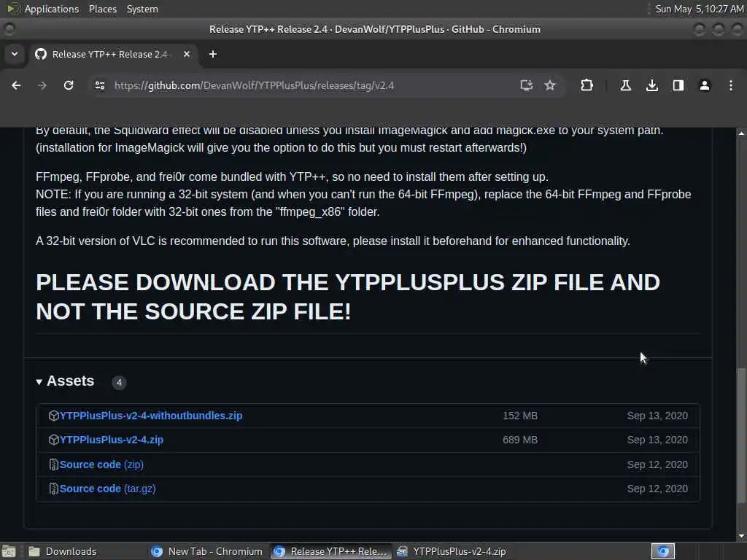Click the clock showing Sun May 5
This screenshot has height=560, width=747.
699,9
